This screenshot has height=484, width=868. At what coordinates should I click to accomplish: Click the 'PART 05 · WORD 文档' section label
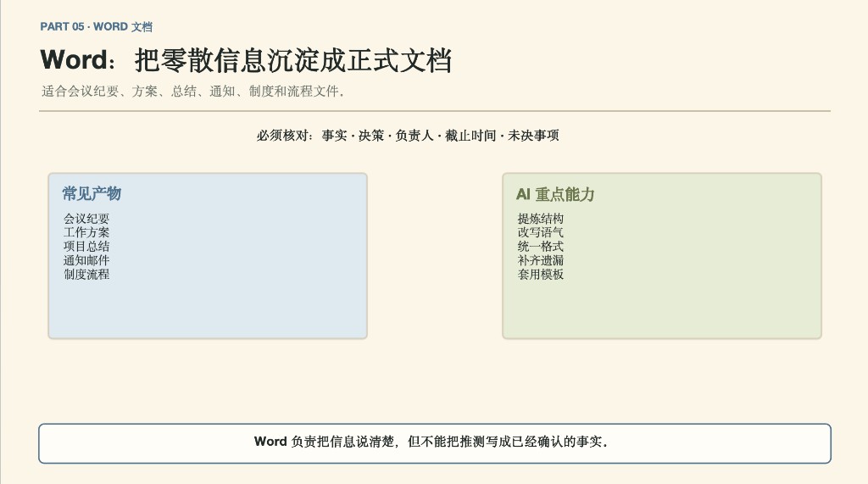click(97, 26)
